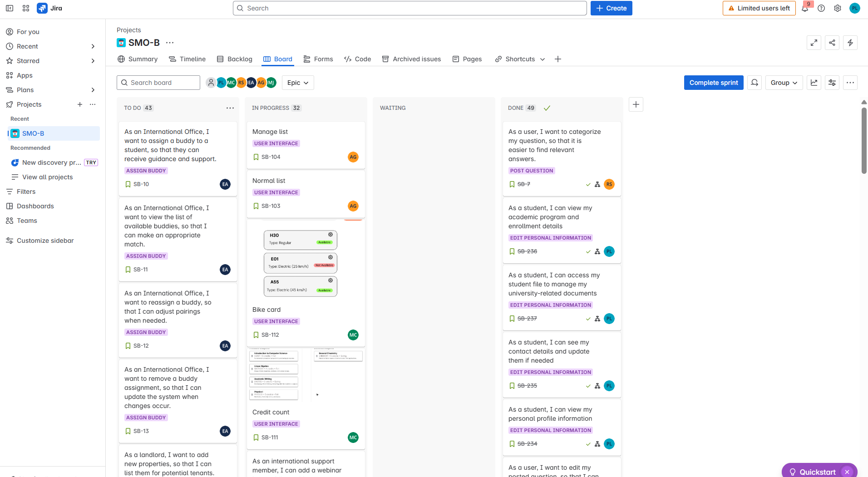
Task: Open the settings gear icon
Action: [838, 8]
